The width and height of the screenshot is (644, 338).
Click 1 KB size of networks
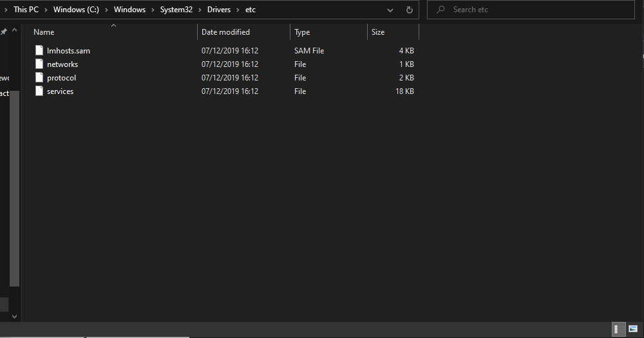pos(406,64)
